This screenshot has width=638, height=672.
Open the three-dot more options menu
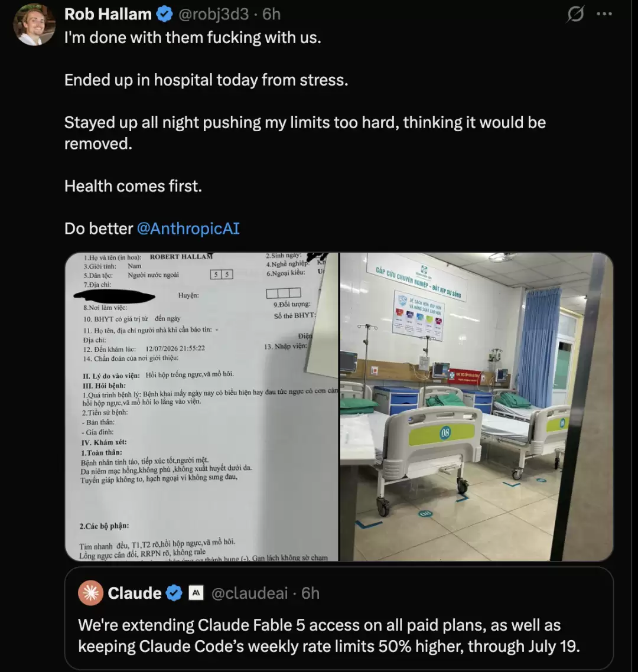(604, 14)
